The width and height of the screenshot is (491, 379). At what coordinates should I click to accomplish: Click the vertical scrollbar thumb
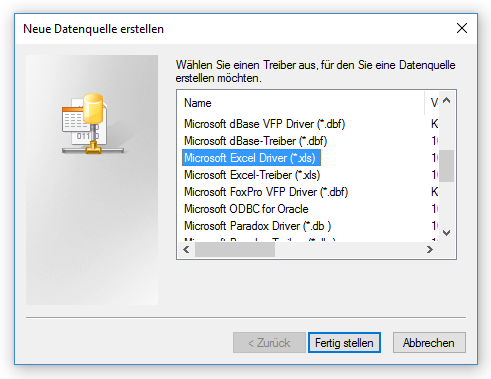[x=447, y=166]
